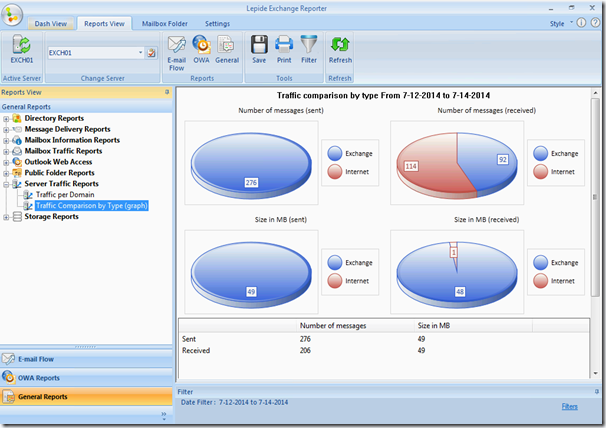The width and height of the screenshot is (606, 428).
Task: Click the Directory Reports folder icon
Action: 17,118
